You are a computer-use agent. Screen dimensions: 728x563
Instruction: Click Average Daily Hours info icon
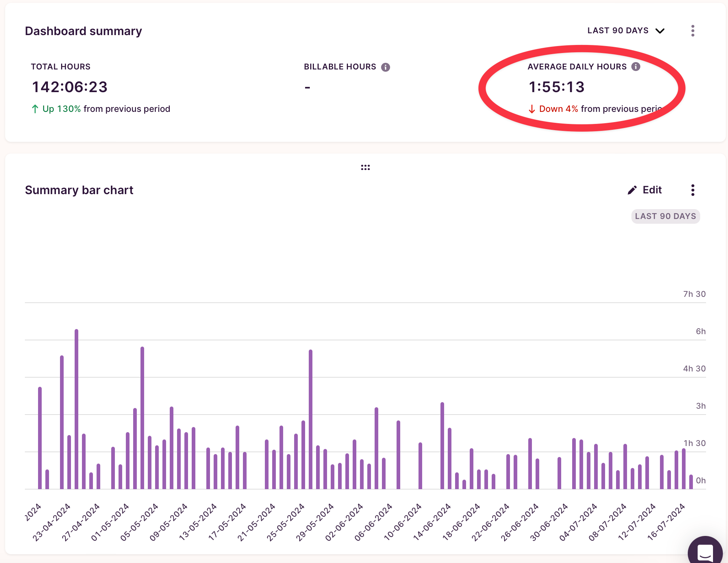(x=636, y=67)
